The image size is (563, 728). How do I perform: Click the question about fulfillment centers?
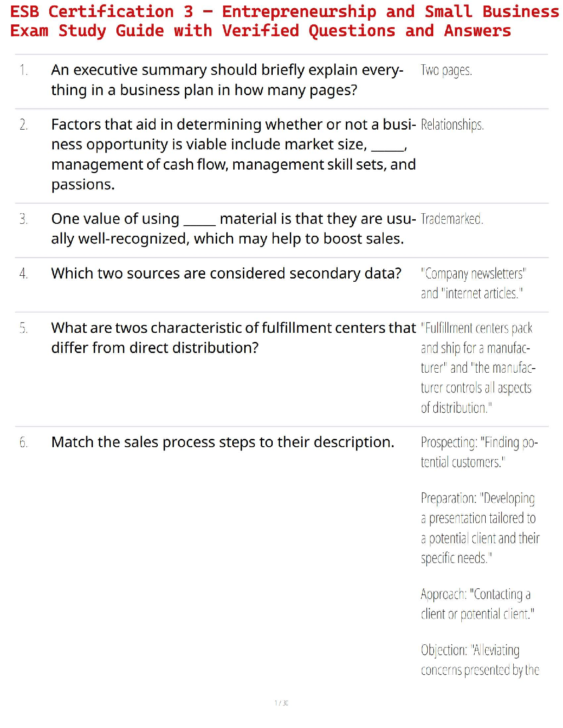tap(233, 338)
